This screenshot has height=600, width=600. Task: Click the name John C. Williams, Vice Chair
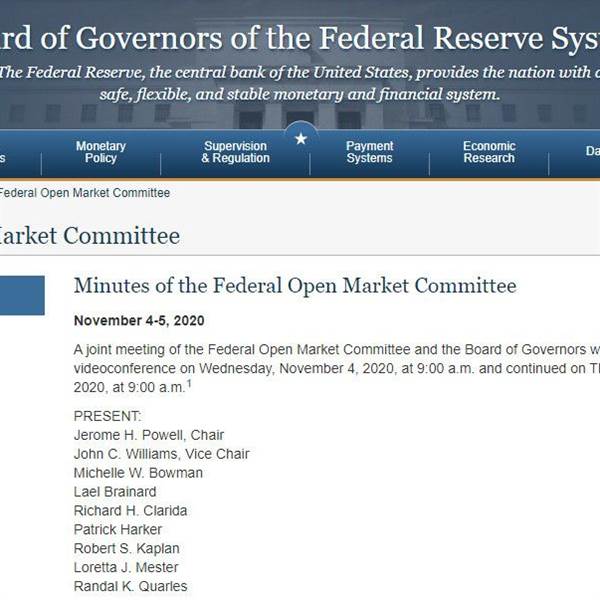point(161,454)
